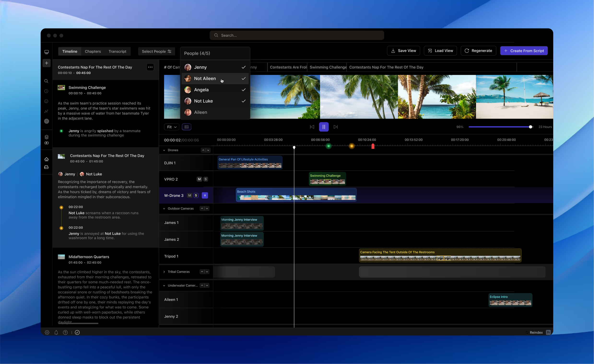Image resolution: width=594 pixels, height=364 pixels.
Task: Mute the VPRO 2 track
Action: [199, 179]
